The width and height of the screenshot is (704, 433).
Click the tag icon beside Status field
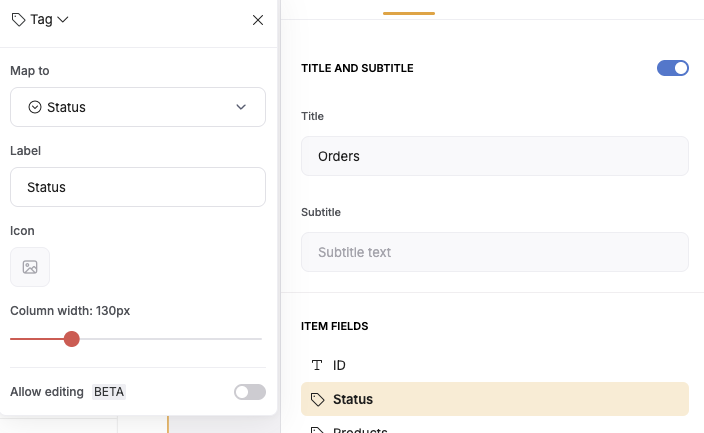(x=317, y=399)
